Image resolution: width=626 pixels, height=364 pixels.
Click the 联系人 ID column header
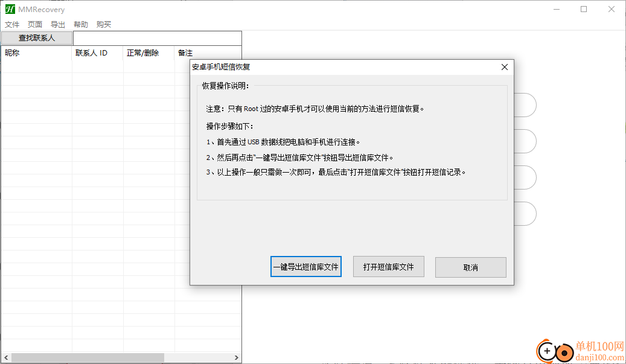coord(97,53)
